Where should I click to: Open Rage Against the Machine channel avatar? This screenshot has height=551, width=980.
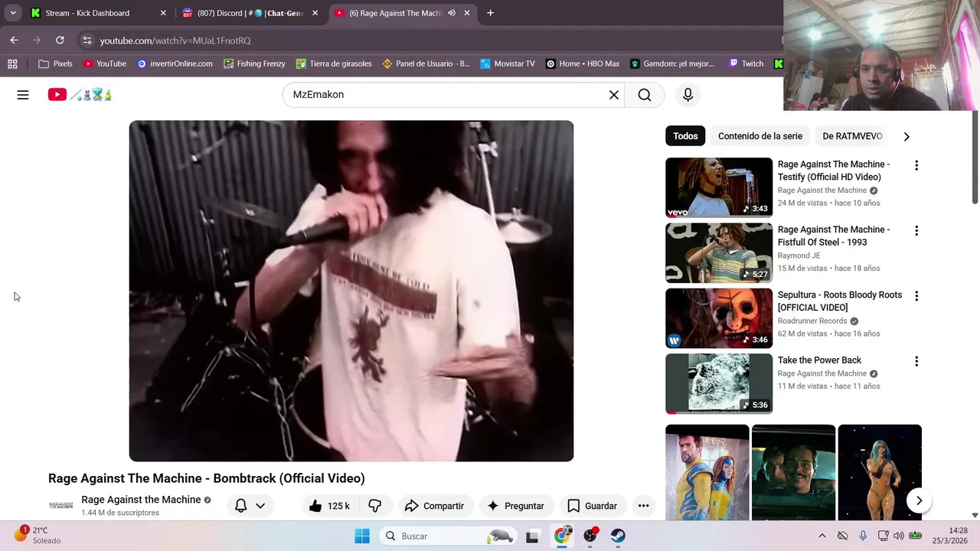coord(61,505)
